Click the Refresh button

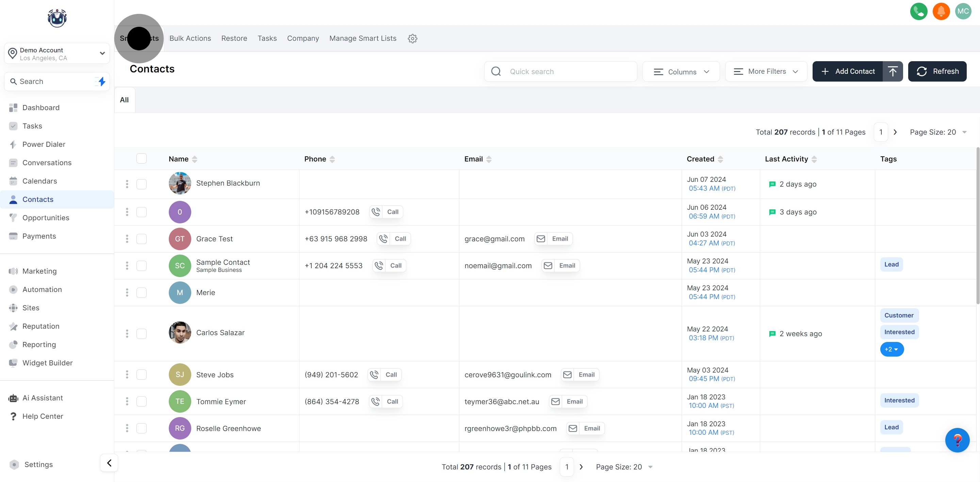(937, 71)
